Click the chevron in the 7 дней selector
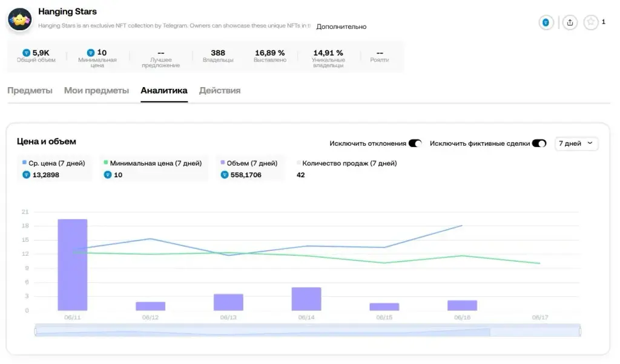This screenshot has height=364, width=620. click(x=590, y=143)
